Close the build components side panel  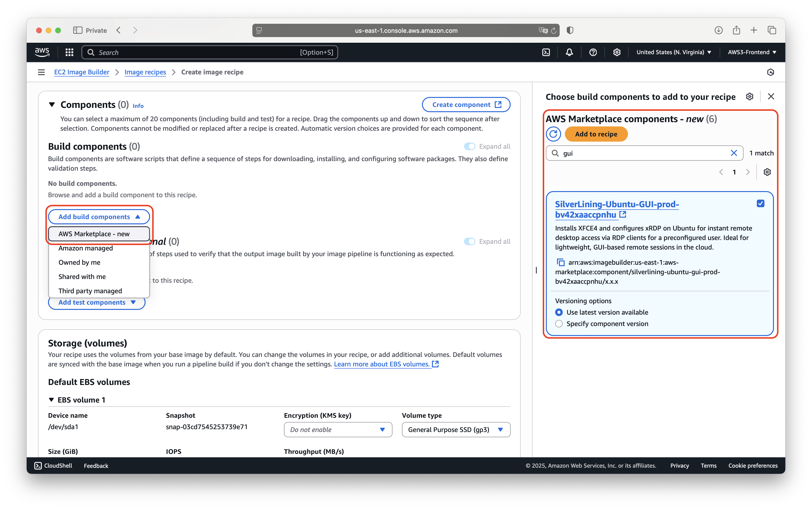[771, 97]
